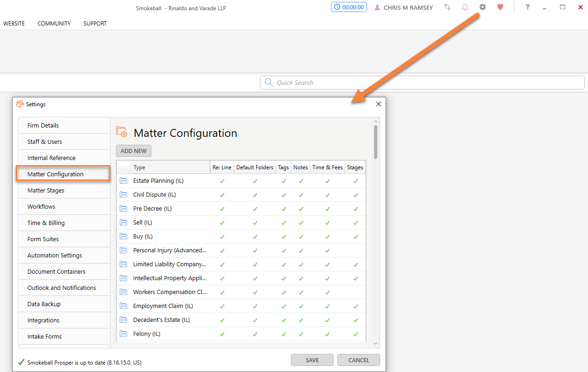
Task: Click ADD NEW matter type button
Action: point(134,151)
